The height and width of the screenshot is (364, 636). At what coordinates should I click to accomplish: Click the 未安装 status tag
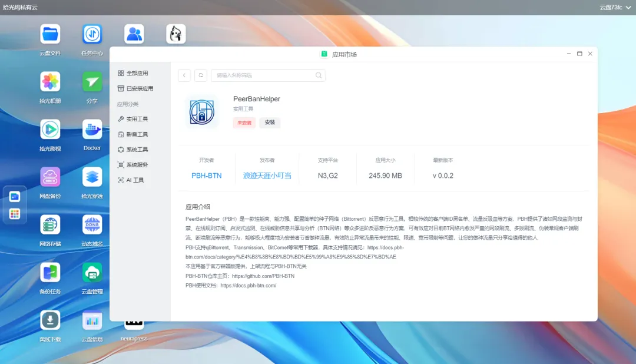pos(244,123)
